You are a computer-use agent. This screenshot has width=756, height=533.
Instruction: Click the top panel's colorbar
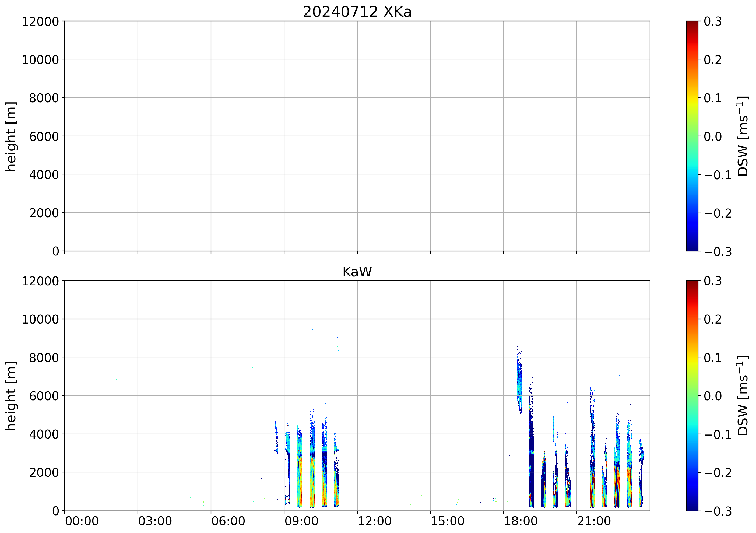click(x=692, y=136)
